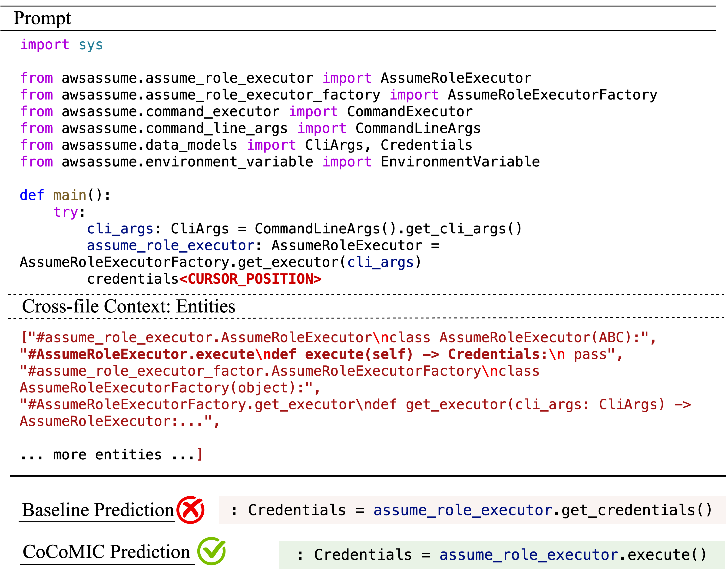Click the 'try:' keyword
The height and width of the screenshot is (571, 728).
pyautogui.click(x=69, y=212)
